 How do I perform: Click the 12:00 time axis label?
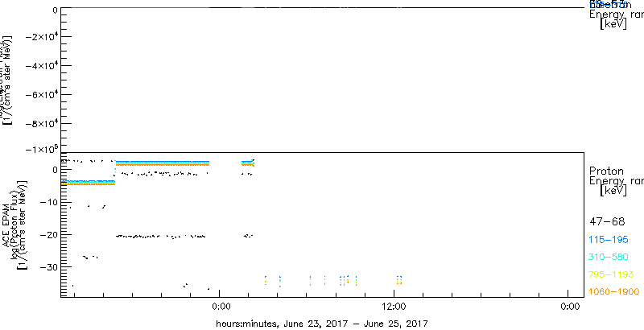394,306
